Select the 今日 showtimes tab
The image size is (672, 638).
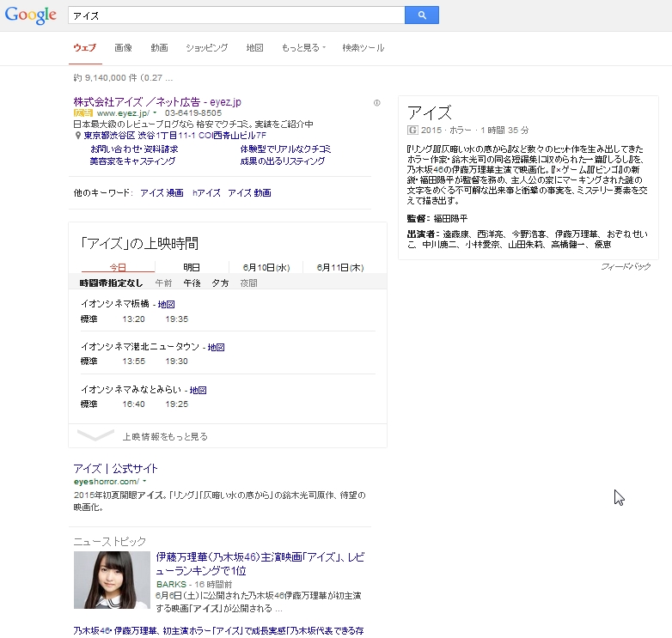click(x=118, y=268)
